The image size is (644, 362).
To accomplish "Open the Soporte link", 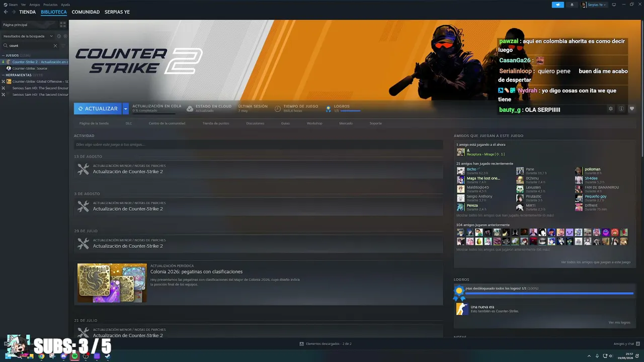I will 376,123.
